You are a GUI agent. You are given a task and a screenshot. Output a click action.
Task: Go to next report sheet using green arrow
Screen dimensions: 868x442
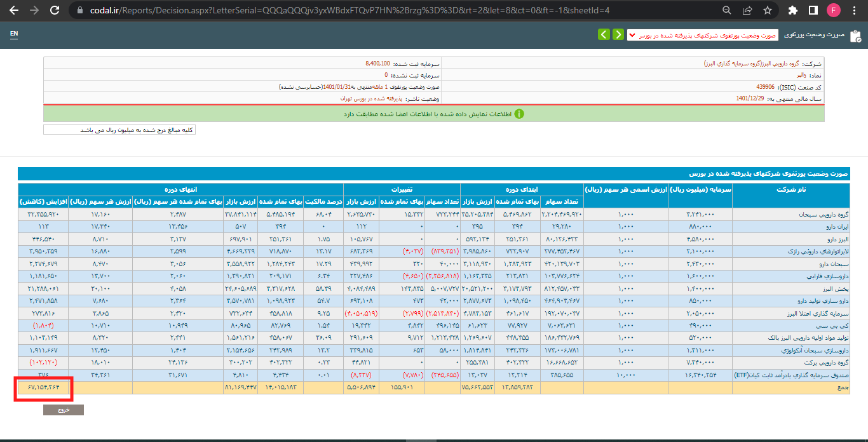tap(604, 34)
